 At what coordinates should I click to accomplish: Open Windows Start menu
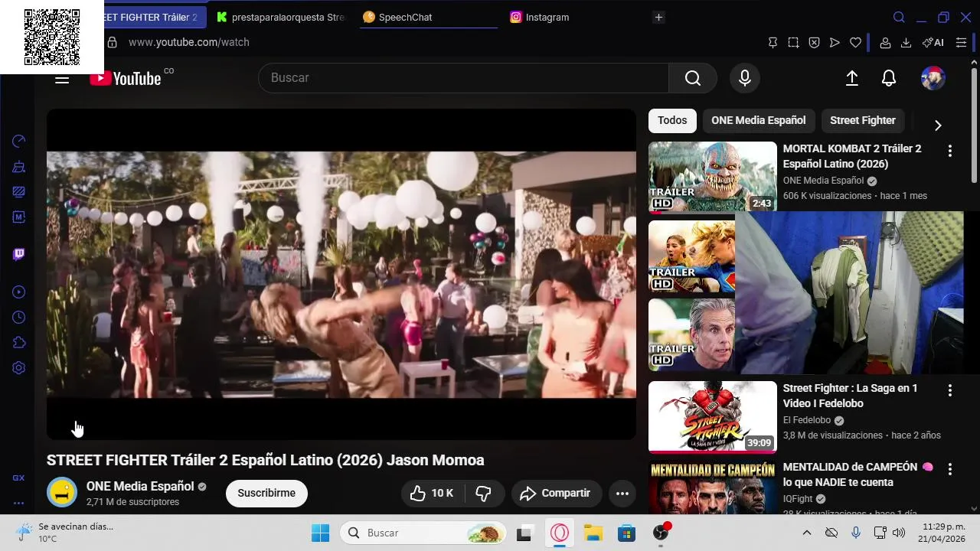[321, 533]
